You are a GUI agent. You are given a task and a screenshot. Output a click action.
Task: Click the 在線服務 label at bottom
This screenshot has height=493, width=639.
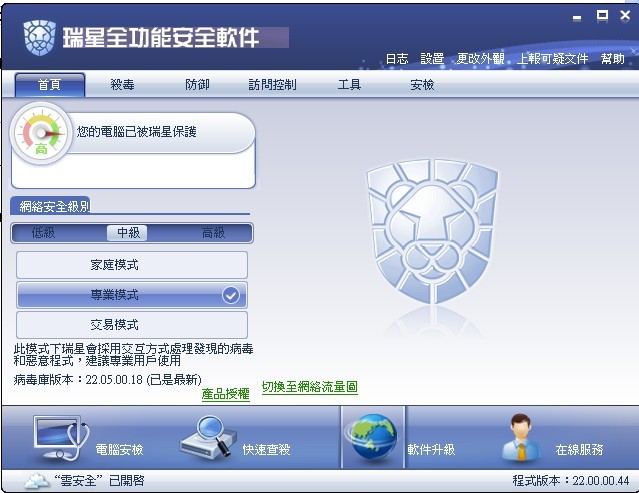579,449
